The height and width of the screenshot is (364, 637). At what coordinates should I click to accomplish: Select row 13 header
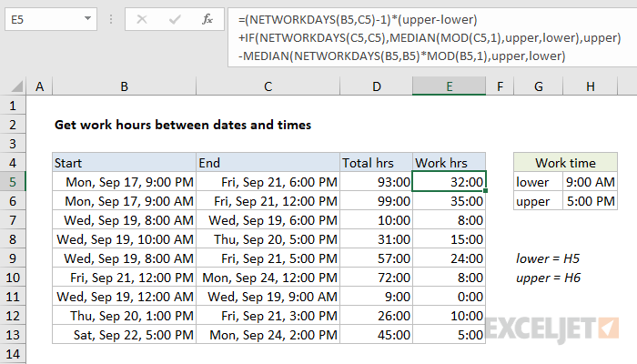point(13,333)
